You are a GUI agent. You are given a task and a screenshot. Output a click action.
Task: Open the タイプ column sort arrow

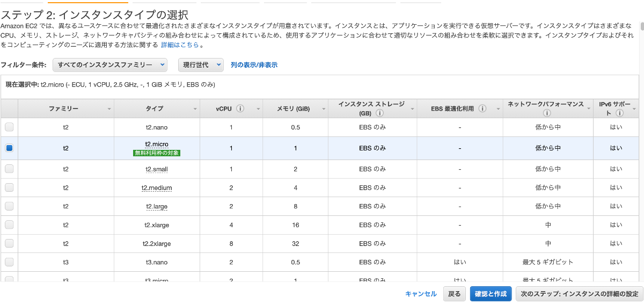pos(195,109)
